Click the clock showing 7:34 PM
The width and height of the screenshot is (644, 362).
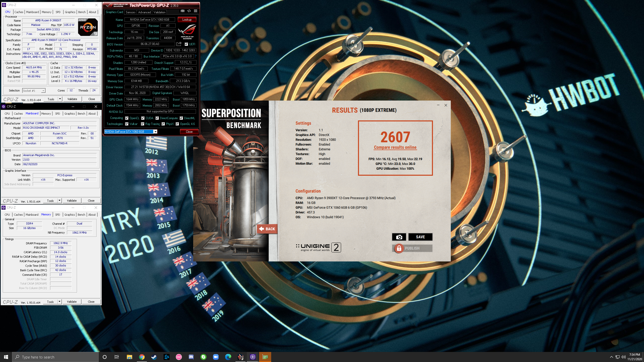[634, 355]
